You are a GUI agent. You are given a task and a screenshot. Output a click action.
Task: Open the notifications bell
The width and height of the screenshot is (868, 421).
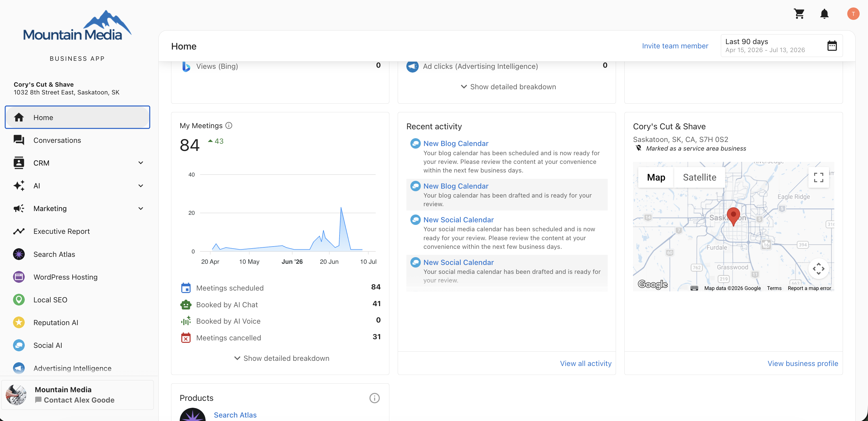824,14
